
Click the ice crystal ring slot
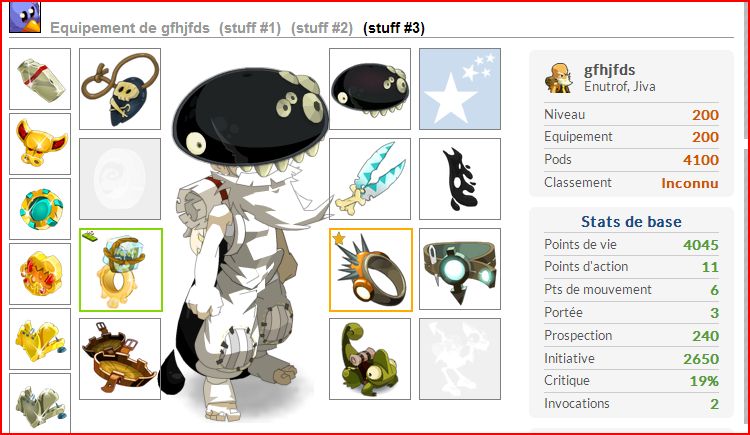coord(121,270)
